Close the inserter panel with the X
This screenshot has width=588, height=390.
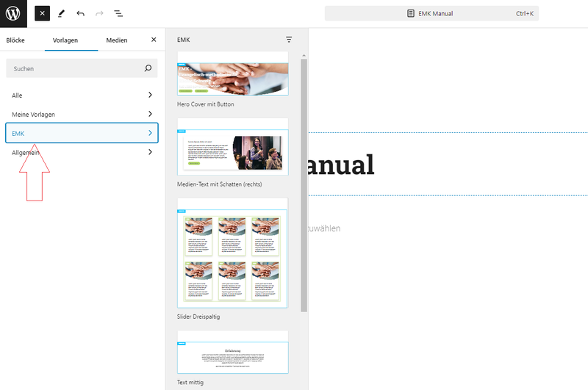pyautogui.click(x=154, y=40)
